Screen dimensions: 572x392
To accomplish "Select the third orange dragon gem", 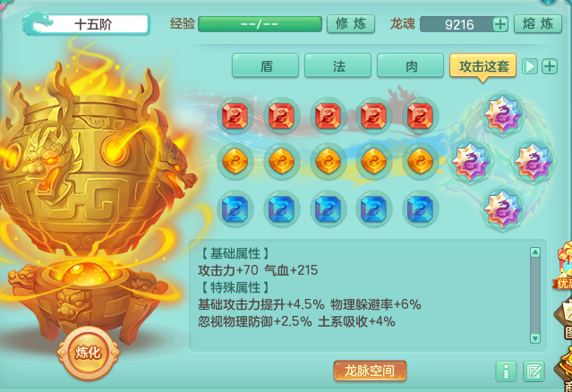I will 328,161.
